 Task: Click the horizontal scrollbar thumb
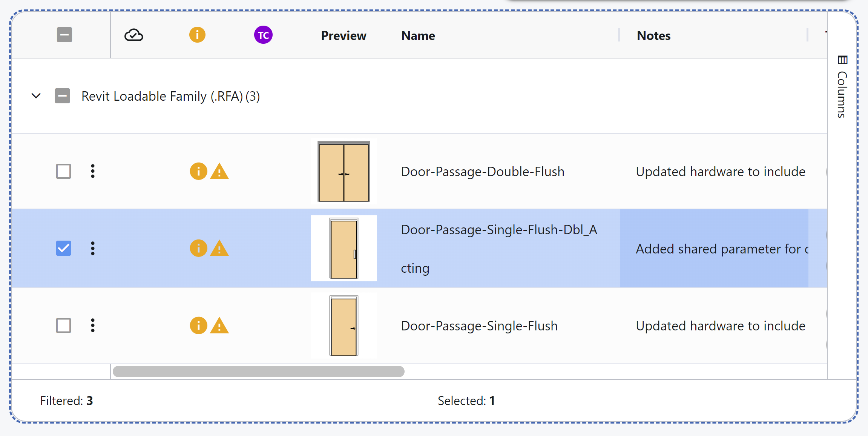pos(258,372)
